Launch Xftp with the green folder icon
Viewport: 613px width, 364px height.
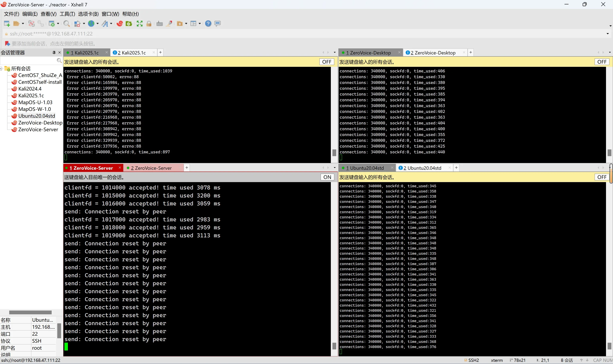pos(129,24)
